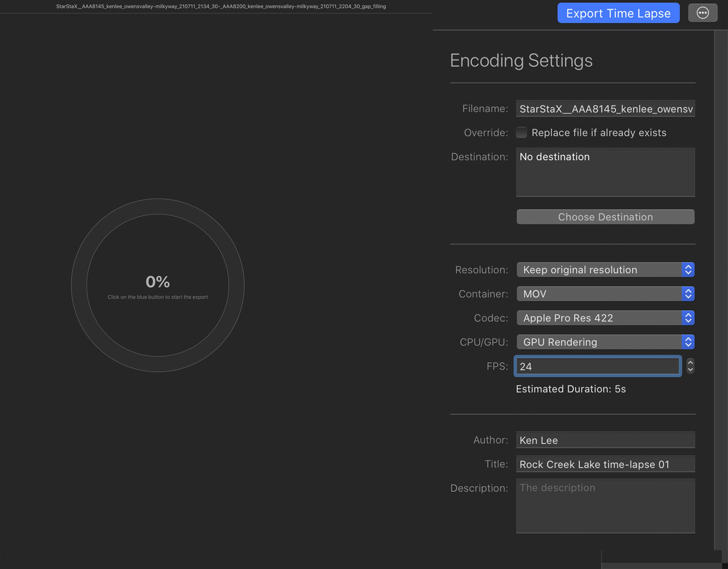Open the Resolution dropdown
Screen dimensions: 728x569
click(x=605, y=270)
